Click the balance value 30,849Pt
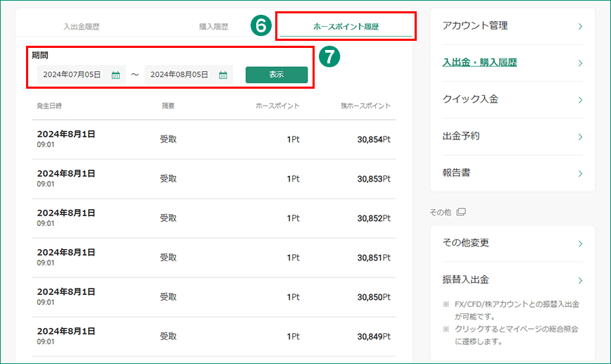Image resolution: width=611 pixels, height=364 pixels. coord(374,337)
